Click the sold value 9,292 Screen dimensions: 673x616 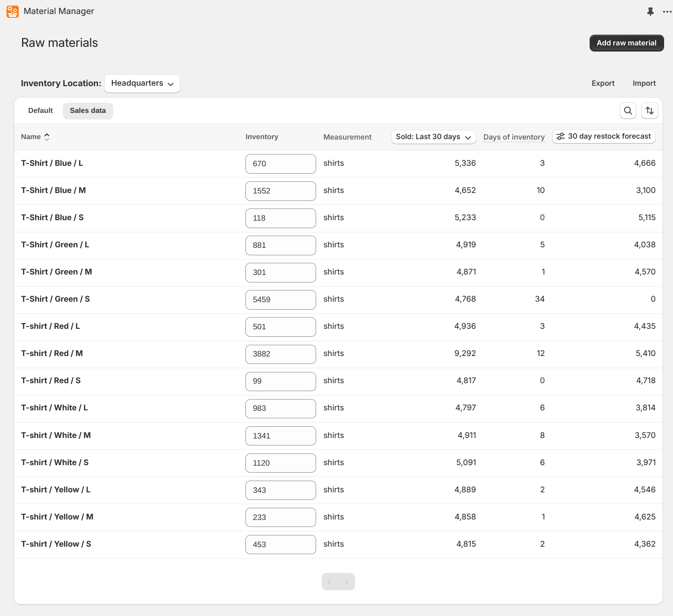[x=465, y=353]
